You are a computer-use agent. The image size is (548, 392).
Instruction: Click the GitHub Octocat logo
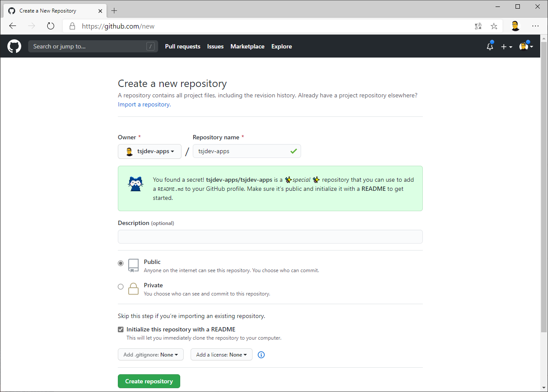pyautogui.click(x=14, y=46)
